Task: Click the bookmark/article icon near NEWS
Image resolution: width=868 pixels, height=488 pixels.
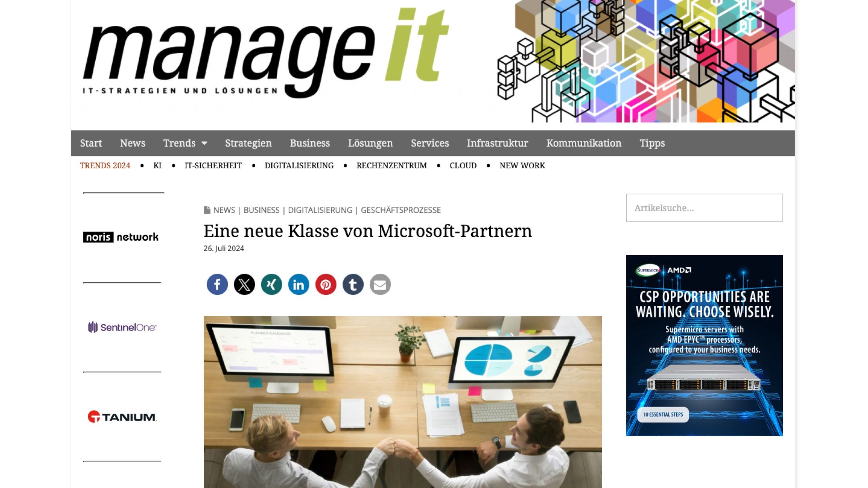Action: click(207, 210)
